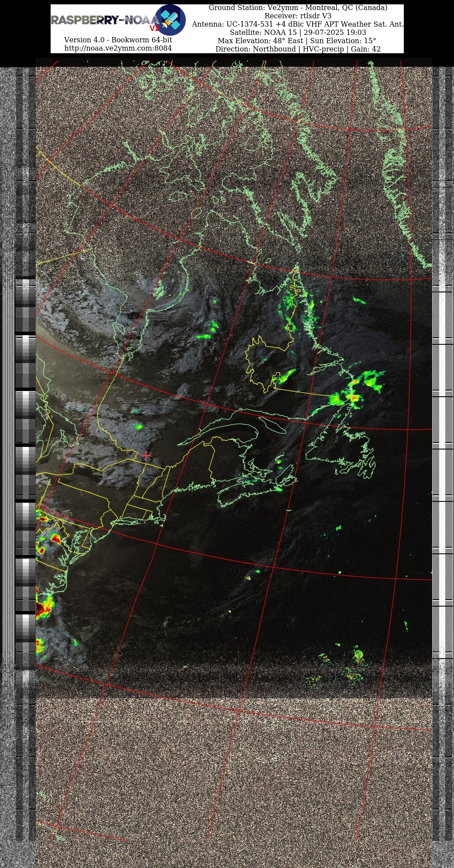Screen dimensions: 454x868
Task: Select the 'Receiver: rtlsdr V3' line
Action: coord(298,16)
